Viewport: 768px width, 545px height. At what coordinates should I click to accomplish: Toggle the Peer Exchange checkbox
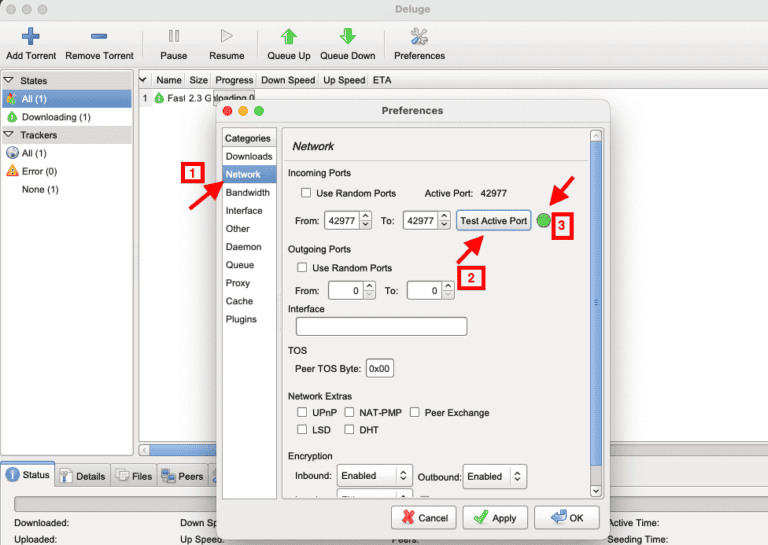[x=415, y=412]
